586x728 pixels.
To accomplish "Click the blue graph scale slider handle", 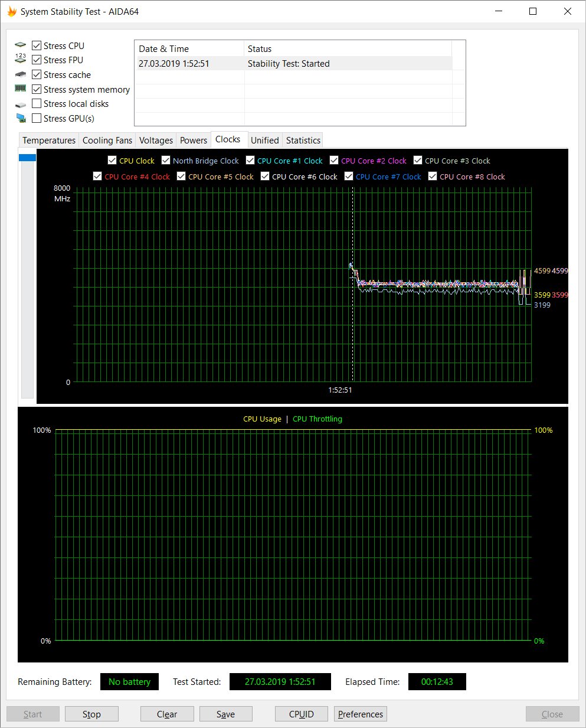I will (27, 158).
